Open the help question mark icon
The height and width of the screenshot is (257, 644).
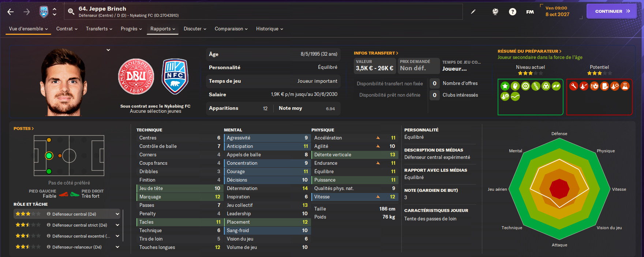point(513,12)
